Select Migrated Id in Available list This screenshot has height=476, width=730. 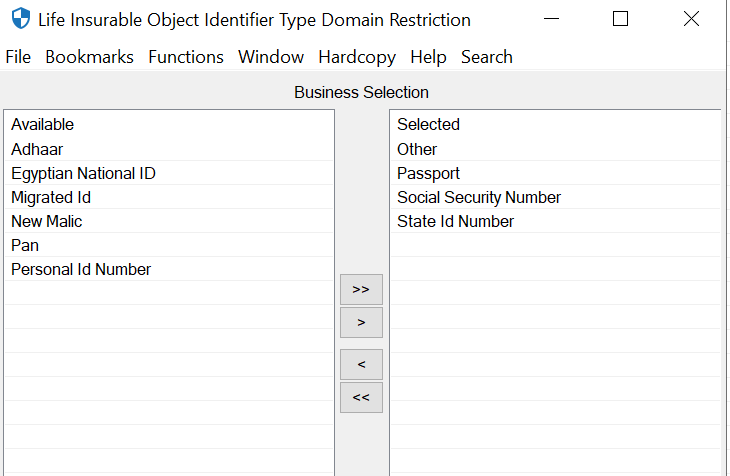point(51,197)
